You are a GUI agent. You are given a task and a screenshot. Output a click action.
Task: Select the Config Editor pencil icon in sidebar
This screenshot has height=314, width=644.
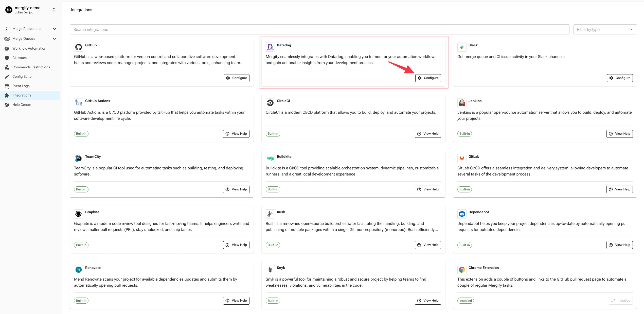click(x=7, y=76)
